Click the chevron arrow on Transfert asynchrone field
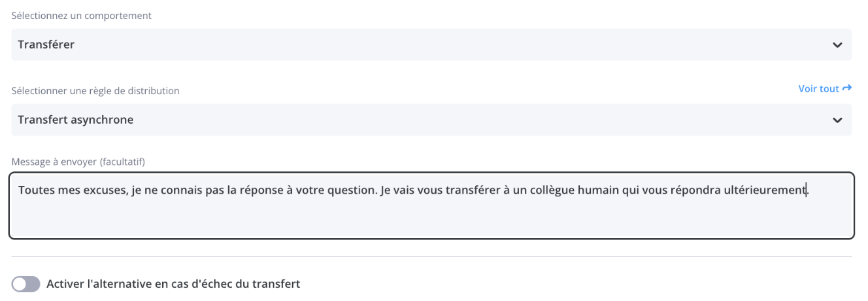This screenshot has width=868, height=301. pos(837,120)
